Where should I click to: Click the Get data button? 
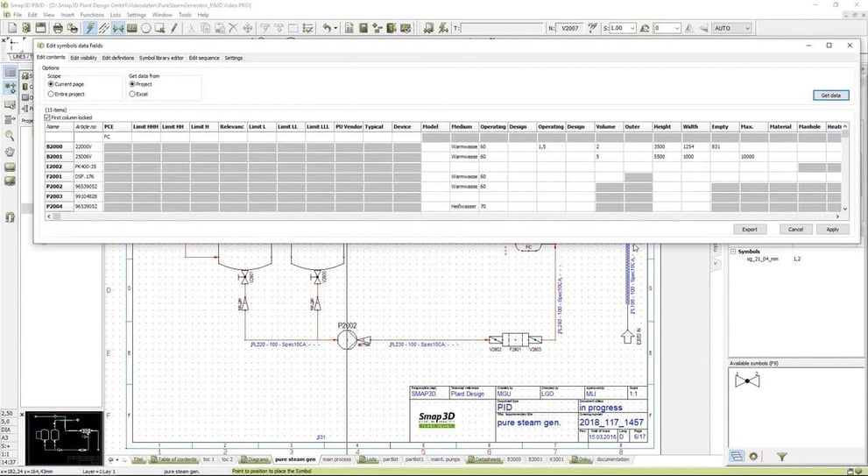click(831, 96)
